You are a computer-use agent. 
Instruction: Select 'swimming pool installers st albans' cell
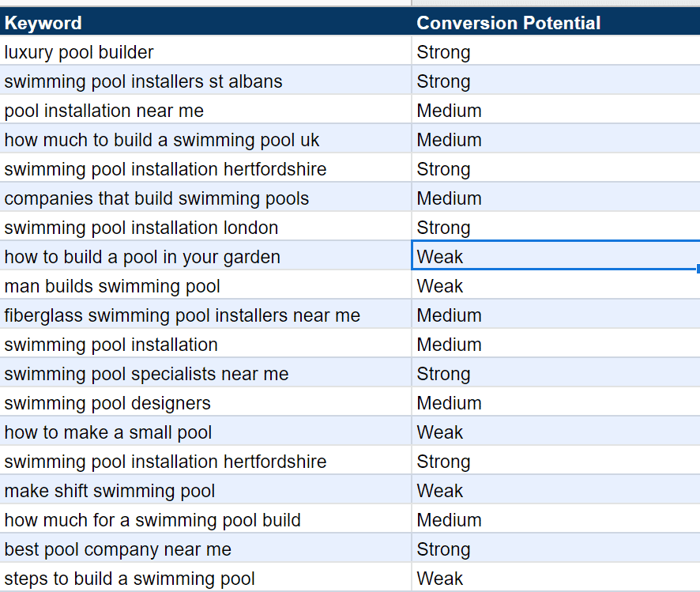click(x=205, y=81)
